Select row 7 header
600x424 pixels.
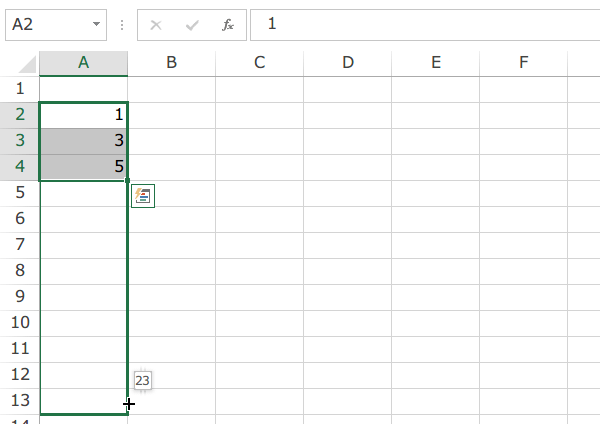click(x=20, y=245)
